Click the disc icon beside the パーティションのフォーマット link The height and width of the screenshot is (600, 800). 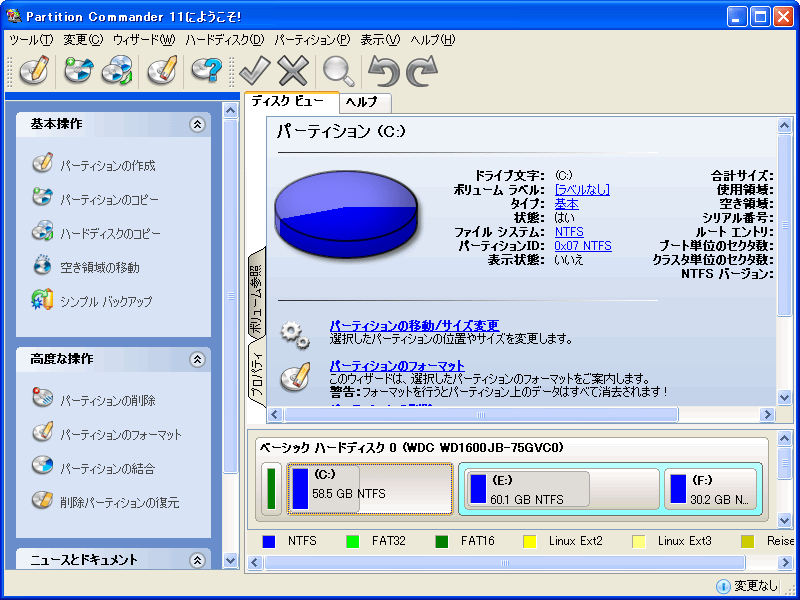coord(295,377)
